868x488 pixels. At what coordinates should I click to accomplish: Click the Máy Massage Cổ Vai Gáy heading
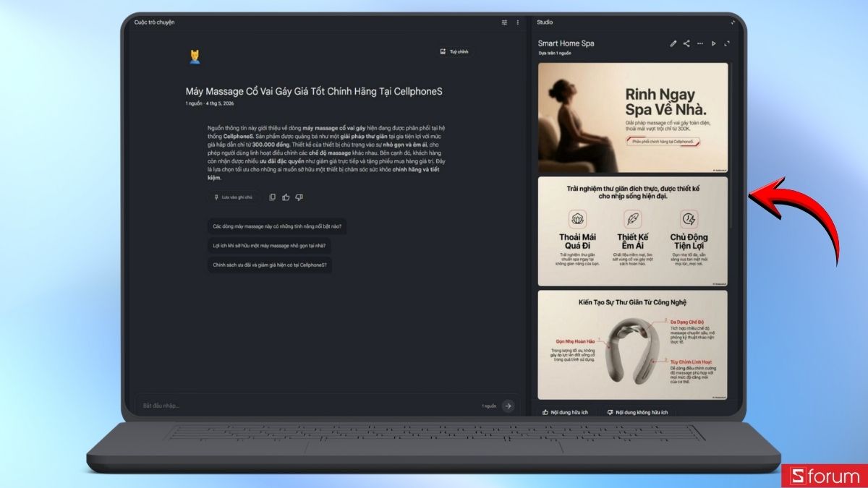point(314,92)
